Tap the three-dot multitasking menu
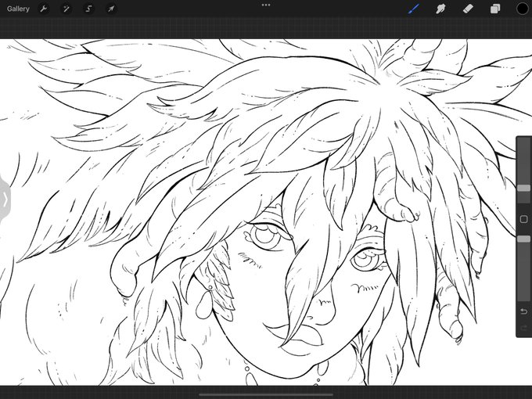This screenshot has height=399, width=532. pos(266,5)
